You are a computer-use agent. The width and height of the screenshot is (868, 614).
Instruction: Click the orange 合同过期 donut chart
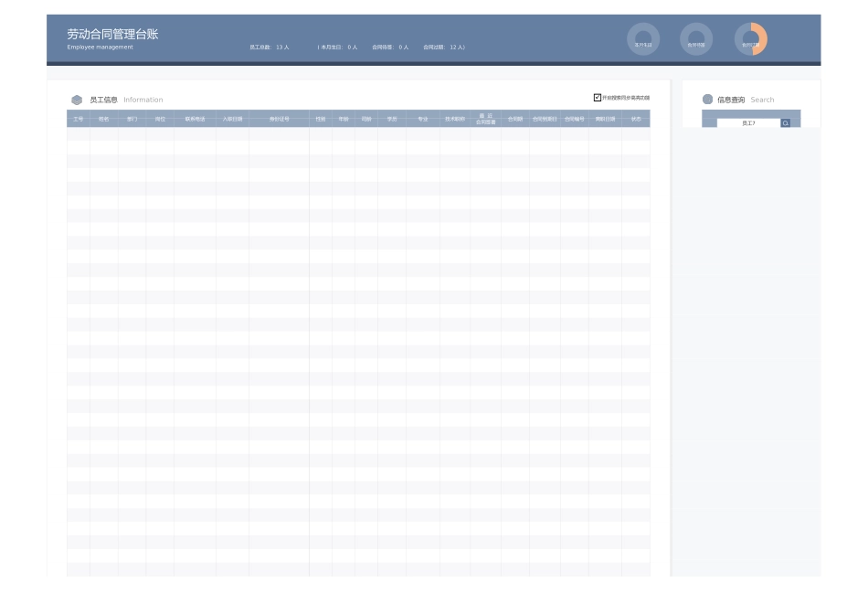[x=751, y=39]
